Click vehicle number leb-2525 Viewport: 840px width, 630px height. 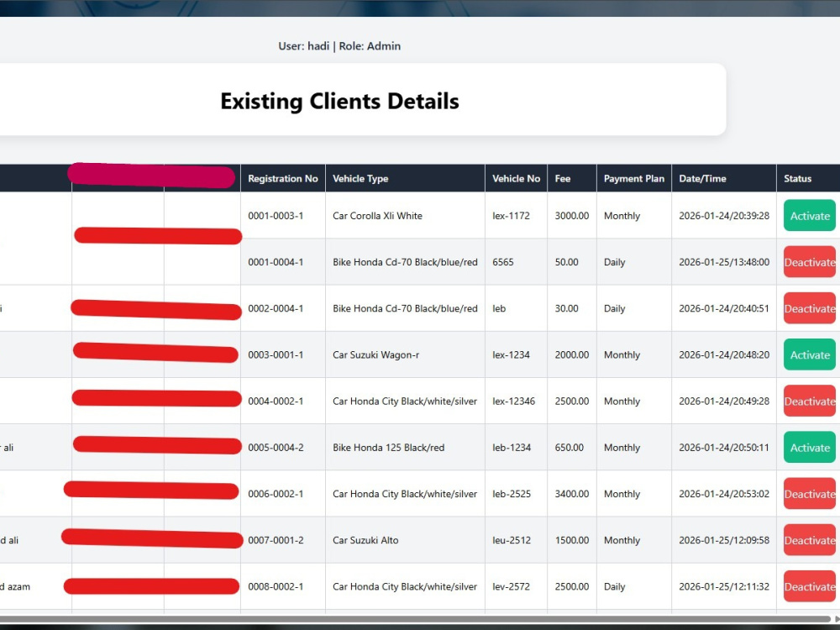[512, 494]
